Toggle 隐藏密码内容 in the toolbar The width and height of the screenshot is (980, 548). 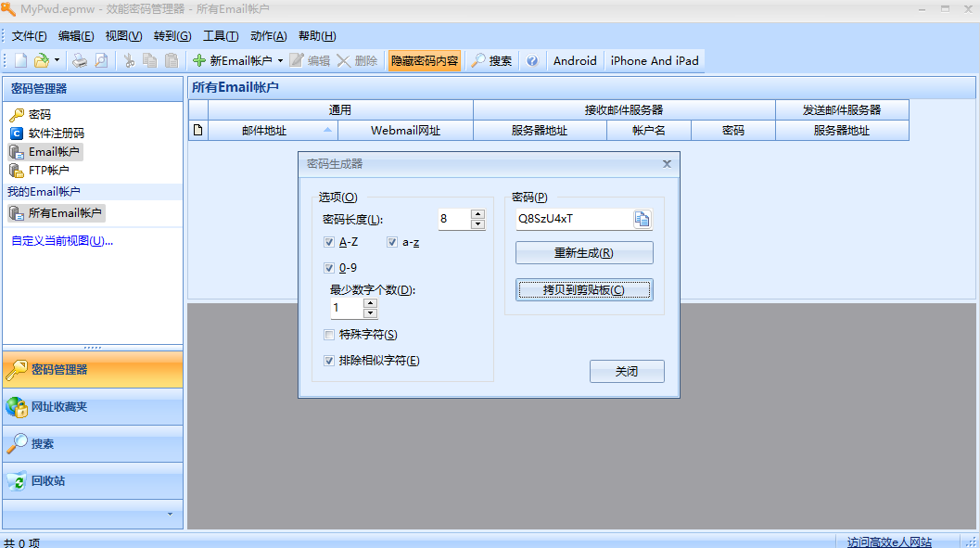(425, 60)
